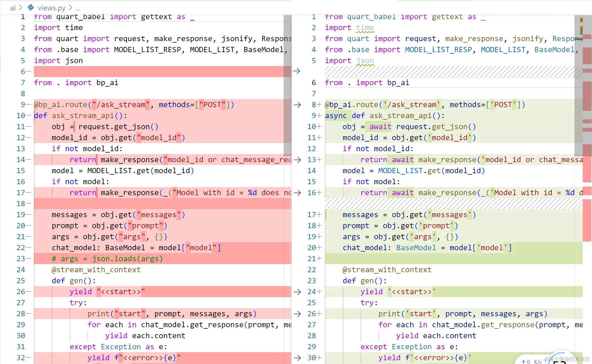Click the Python file icon in breadcrumb

tap(31, 8)
